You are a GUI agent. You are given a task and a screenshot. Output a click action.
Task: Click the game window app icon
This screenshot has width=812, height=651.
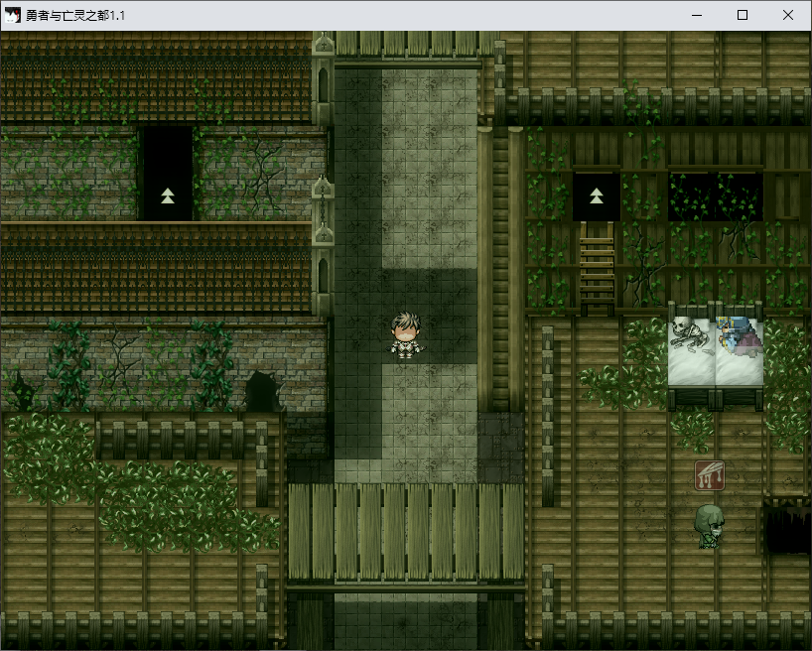click(x=12, y=15)
